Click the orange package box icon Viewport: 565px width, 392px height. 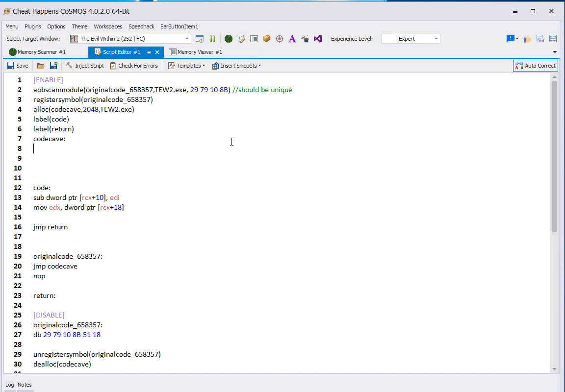pos(267,39)
